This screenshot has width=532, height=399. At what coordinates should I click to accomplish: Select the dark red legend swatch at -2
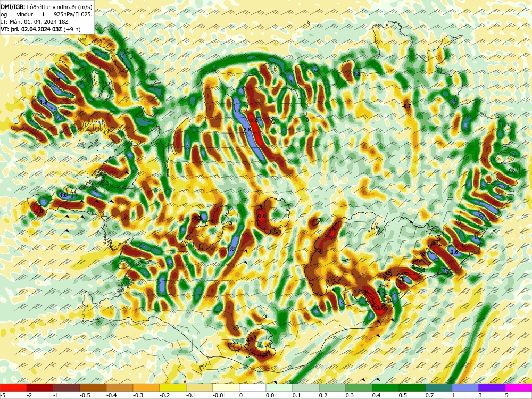click(x=40, y=387)
